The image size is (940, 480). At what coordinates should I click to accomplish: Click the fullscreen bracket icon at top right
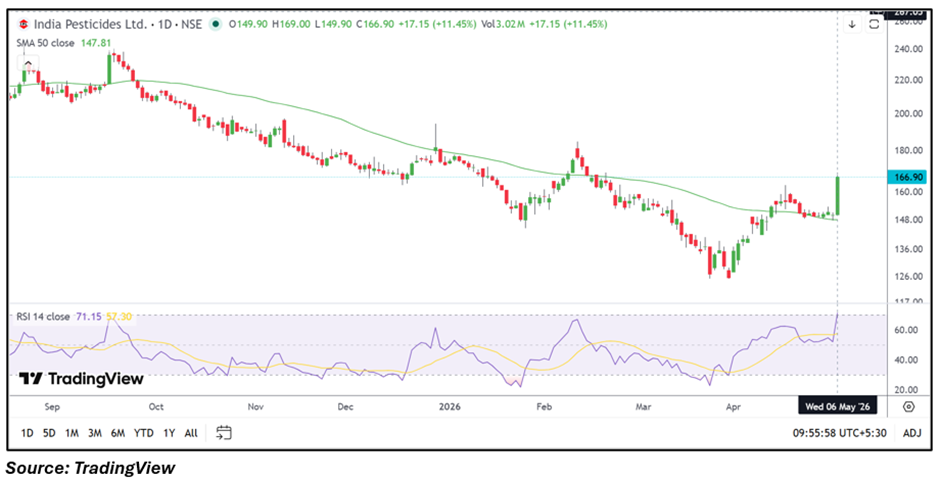[x=874, y=25]
